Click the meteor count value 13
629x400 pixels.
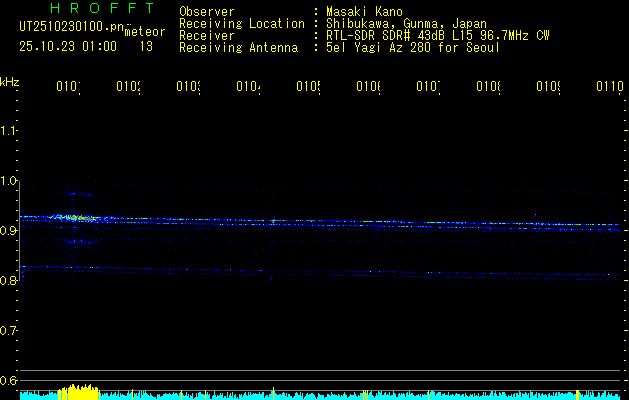click(146, 47)
